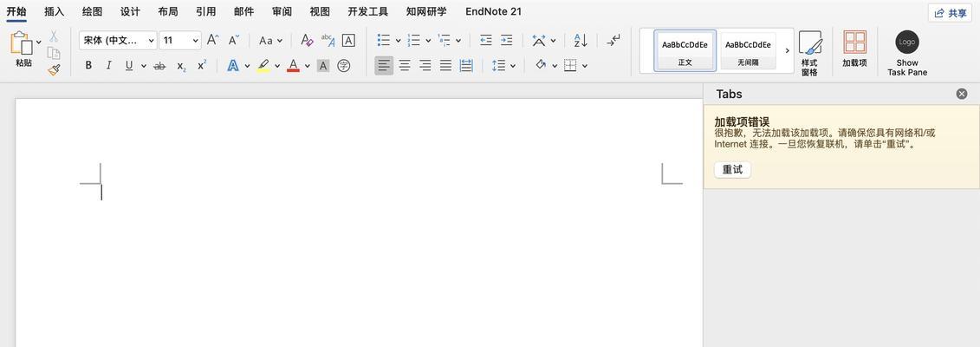This screenshot has width=980, height=347.
Task: Switch to the 引用 tab
Action: click(x=205, y=11)
